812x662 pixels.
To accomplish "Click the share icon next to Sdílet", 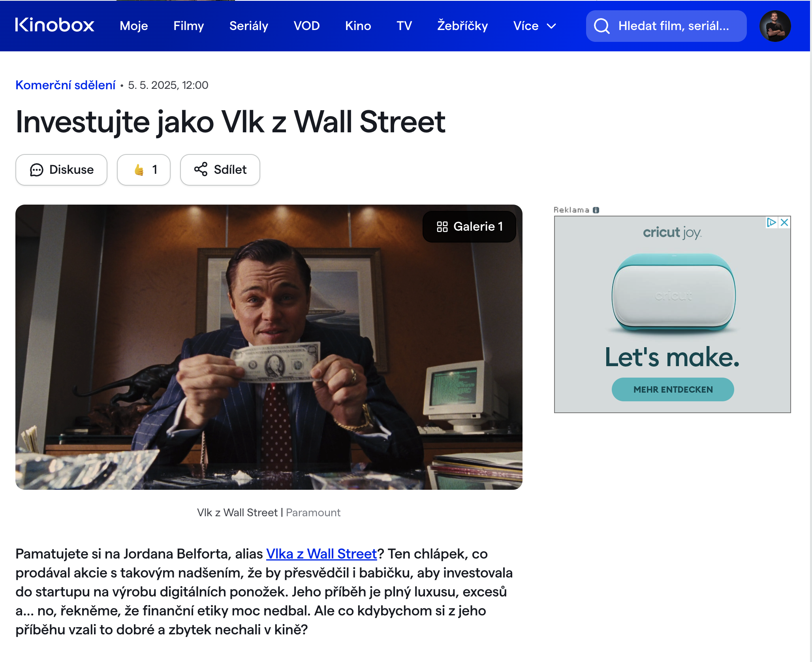I will 201,169.
